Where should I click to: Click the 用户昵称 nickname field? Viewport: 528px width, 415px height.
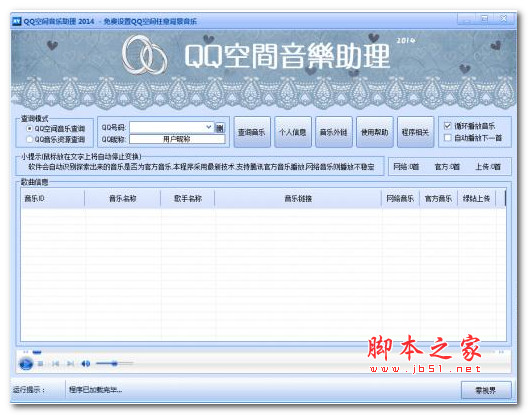point(177,139)
